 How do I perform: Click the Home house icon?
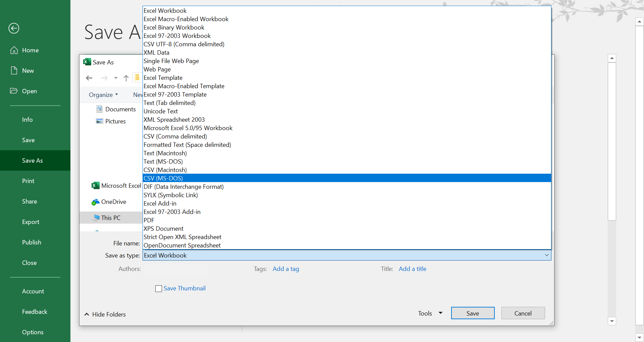14,50
